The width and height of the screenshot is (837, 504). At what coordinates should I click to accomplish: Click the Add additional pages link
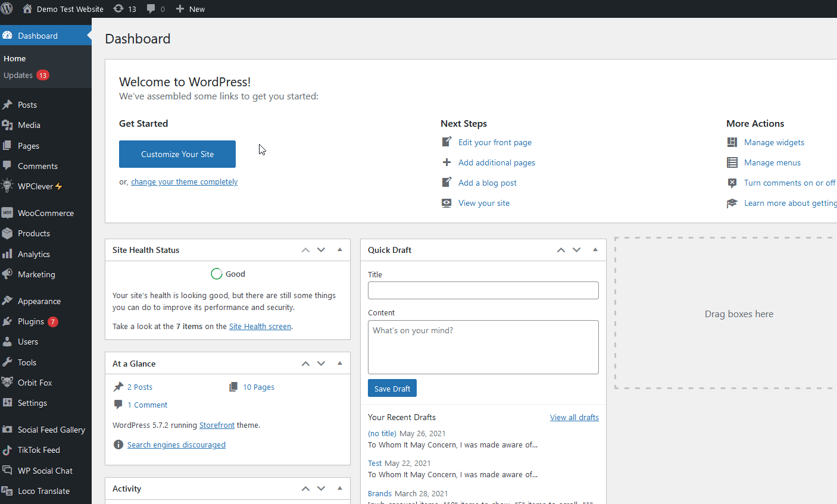click(497, 162)
